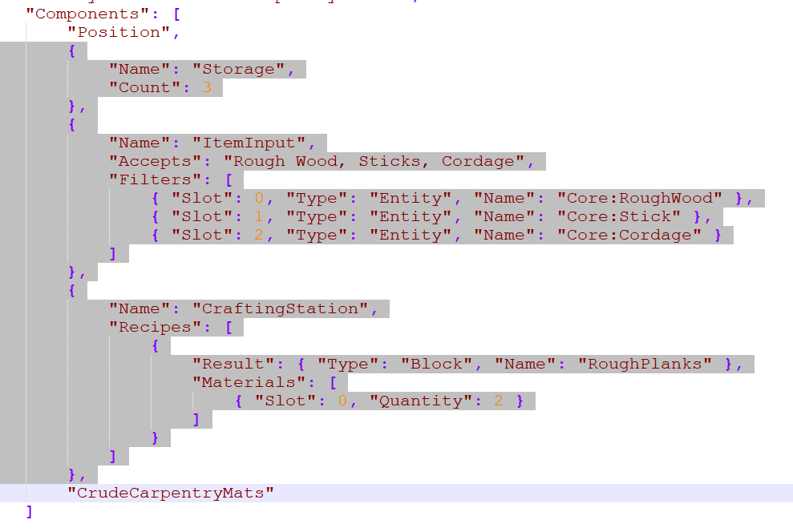Image resolution: width=793 pixels, height=532 pixels.
Task: Click the "CrudeCarpentryMats" string
Action: (x=171, y=493)
